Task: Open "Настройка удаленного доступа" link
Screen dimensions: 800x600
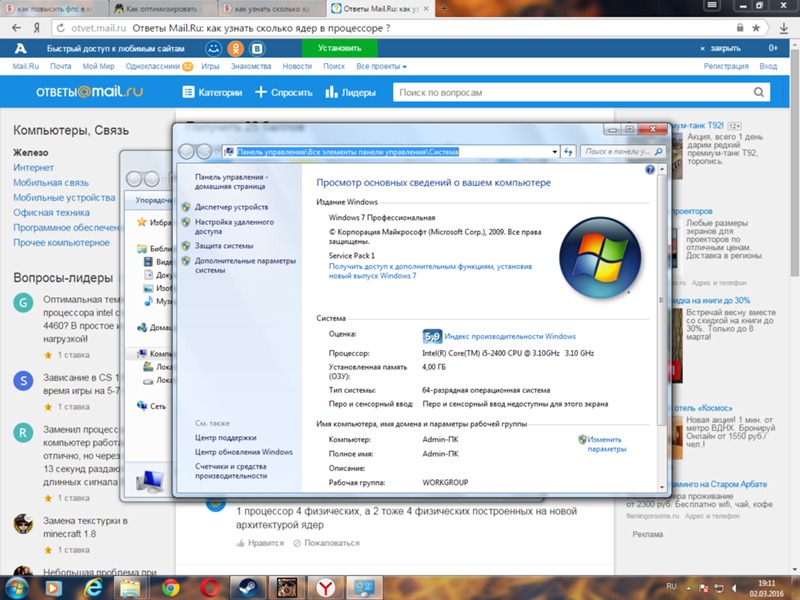Action: (234, 227)
